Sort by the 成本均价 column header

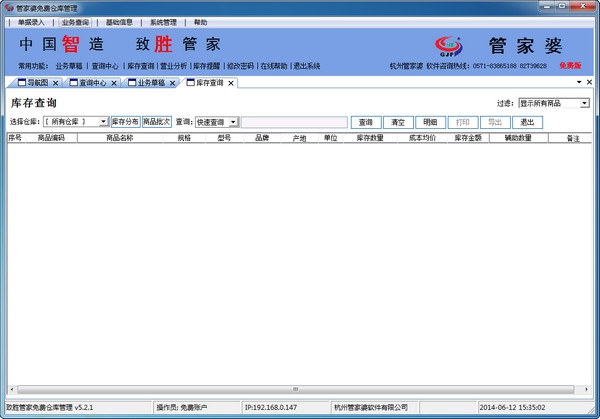(x=422, y=138)
